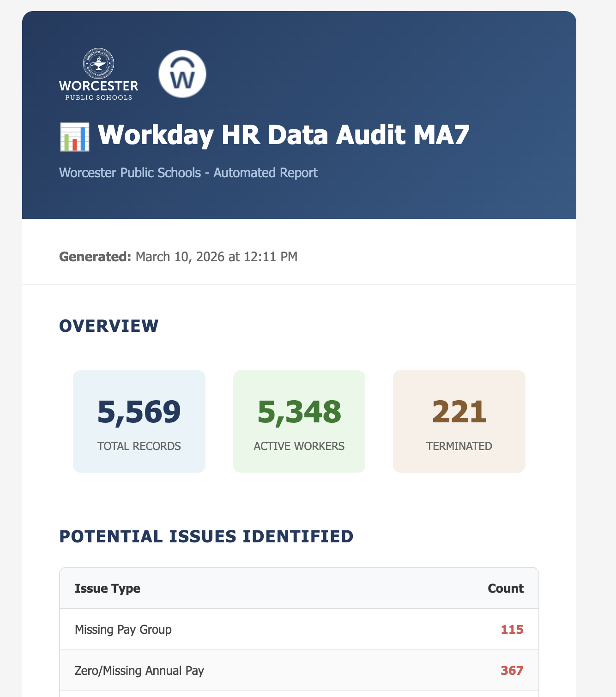
Task: Click the bar chart icon in the header
Action: [75, 136]
